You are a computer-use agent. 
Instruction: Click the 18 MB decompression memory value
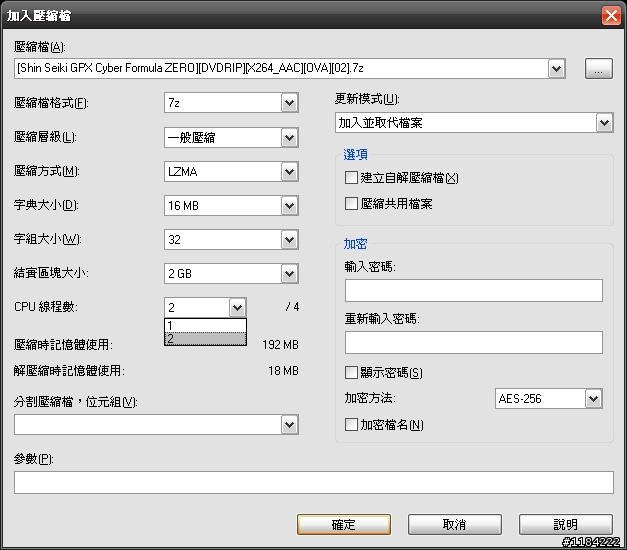(283, 371)
